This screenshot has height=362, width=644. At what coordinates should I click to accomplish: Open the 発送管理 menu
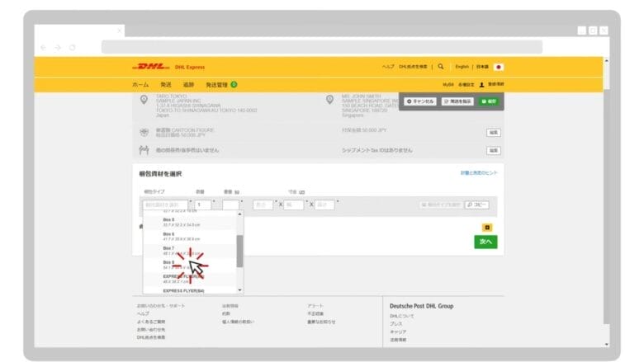[x=216, y=84]
